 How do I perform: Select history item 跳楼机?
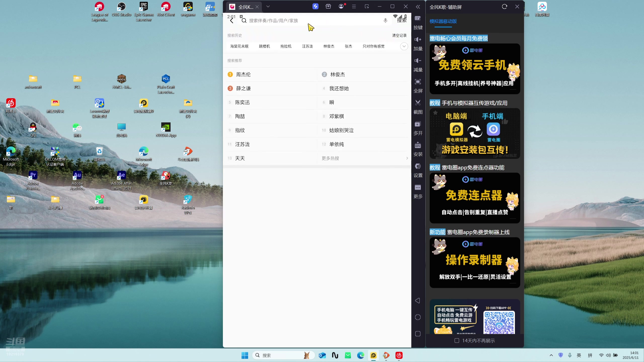(264, 46)
